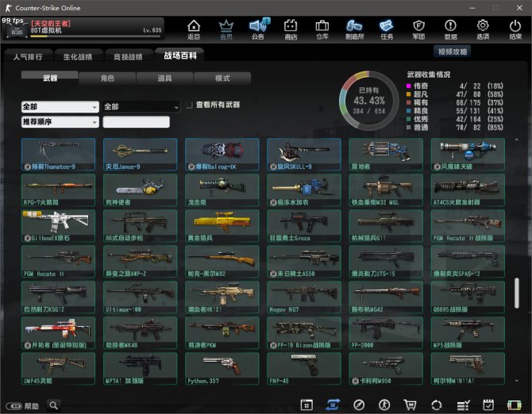
Task: Expand the dark 全部 dropdown
Action: 141,107
